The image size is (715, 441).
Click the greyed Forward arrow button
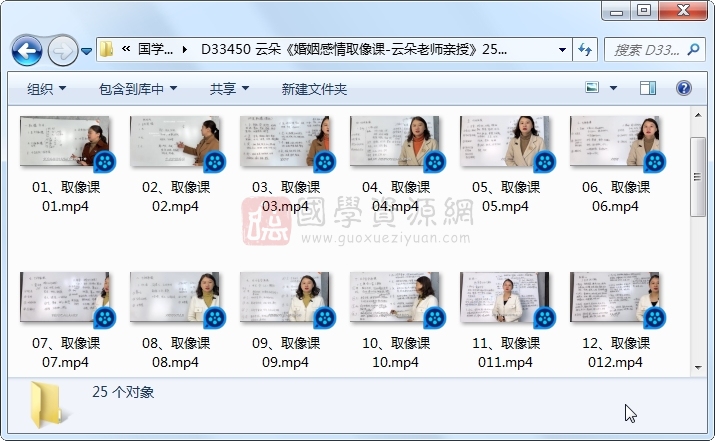click(63, 50)
